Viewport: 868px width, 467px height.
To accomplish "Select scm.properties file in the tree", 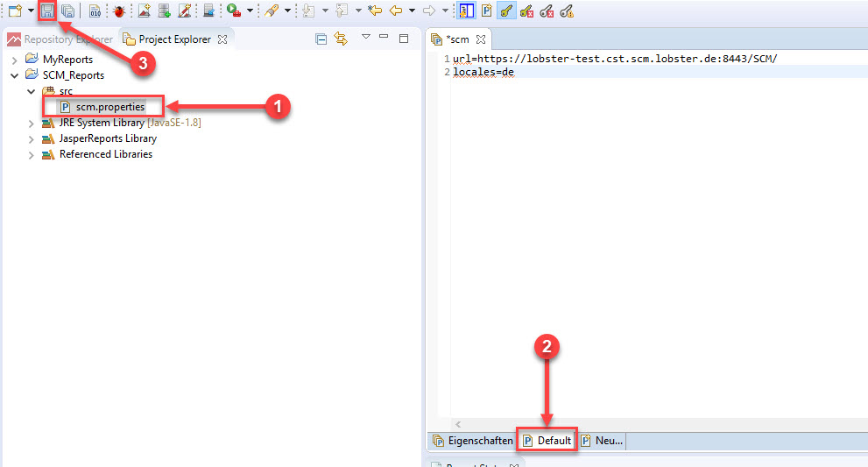I will coord(109,107).
